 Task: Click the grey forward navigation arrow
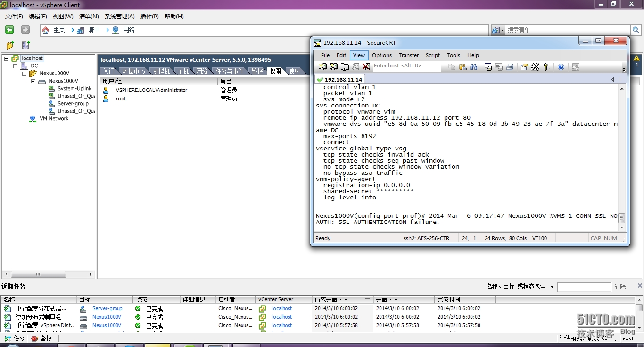(25, 30)
